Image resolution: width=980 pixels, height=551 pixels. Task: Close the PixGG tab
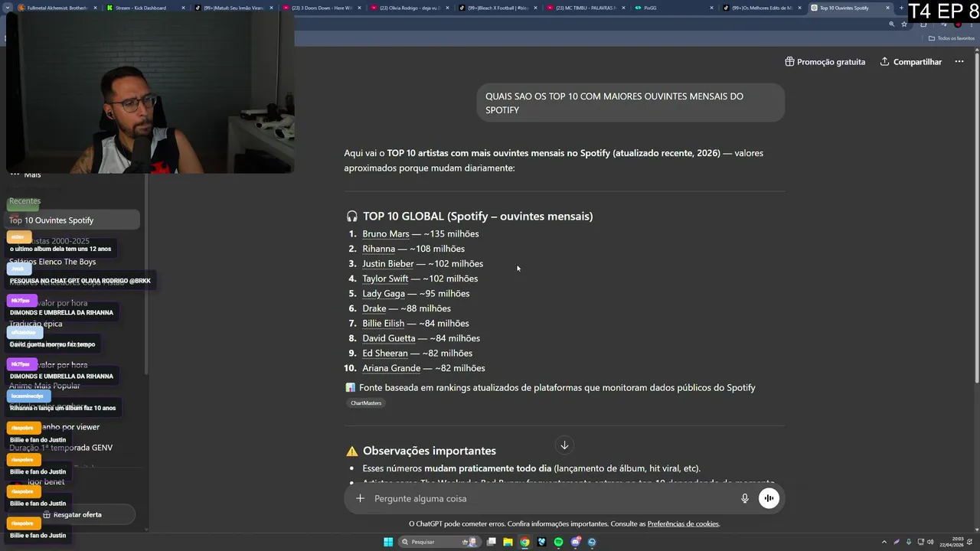point(711,8)
